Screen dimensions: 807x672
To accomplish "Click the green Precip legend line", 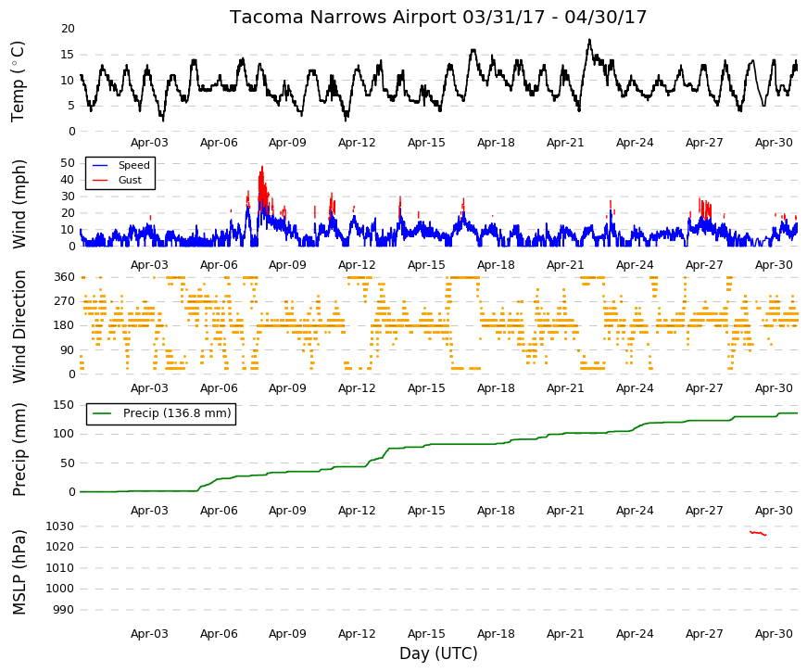I will click(102, 413).
